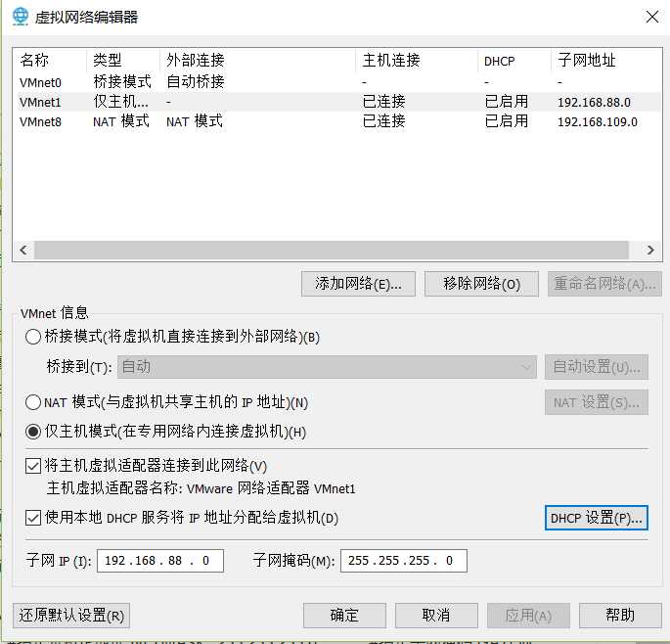This screenshot has height=644, width=670.
Task: Click the 应用(A) button
Action: (528, 616)
